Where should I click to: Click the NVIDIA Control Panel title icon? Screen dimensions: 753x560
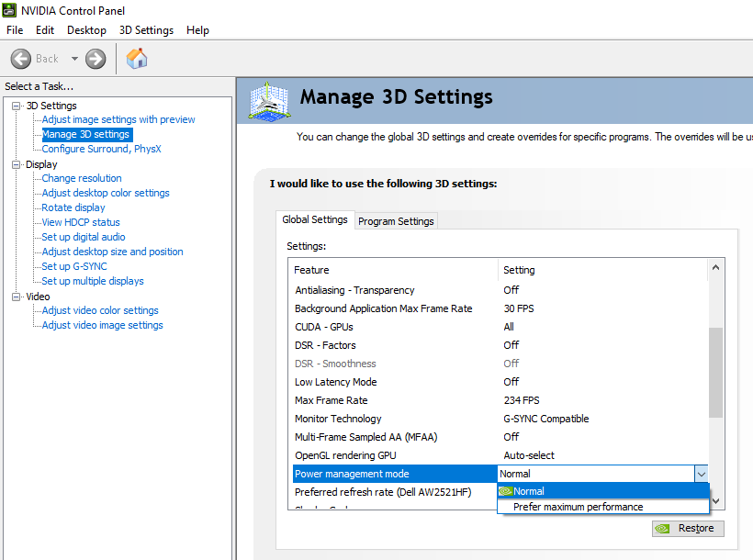click(9, 10)
